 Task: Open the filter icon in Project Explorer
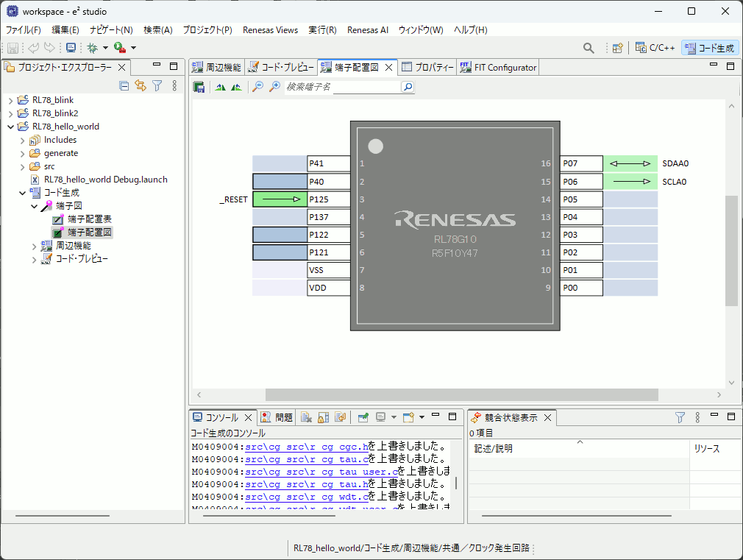tap(157, 86)
